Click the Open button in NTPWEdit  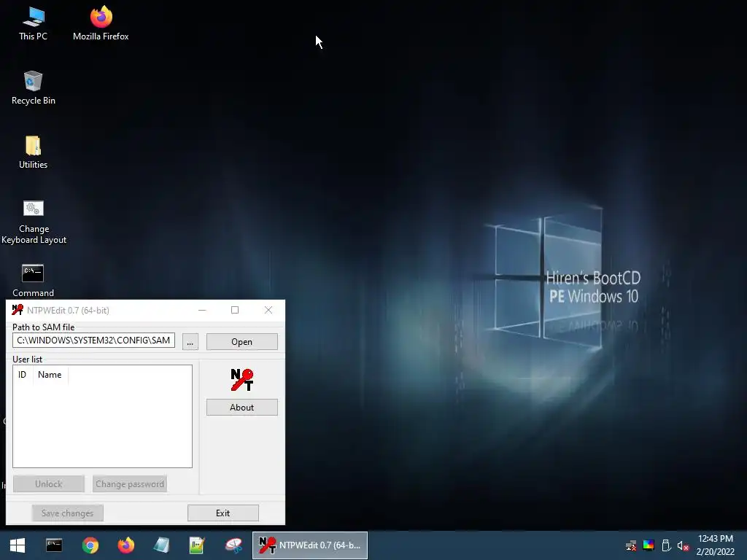(x=242, y=341)
